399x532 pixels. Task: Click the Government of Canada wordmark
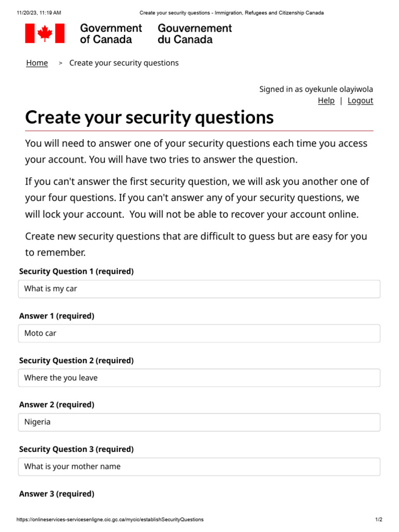[111, 33]
